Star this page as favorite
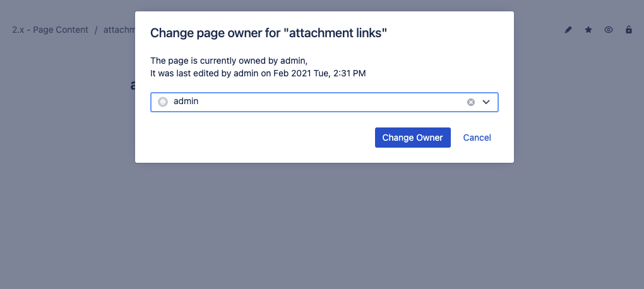644x289 pixels. coord(588,30)
